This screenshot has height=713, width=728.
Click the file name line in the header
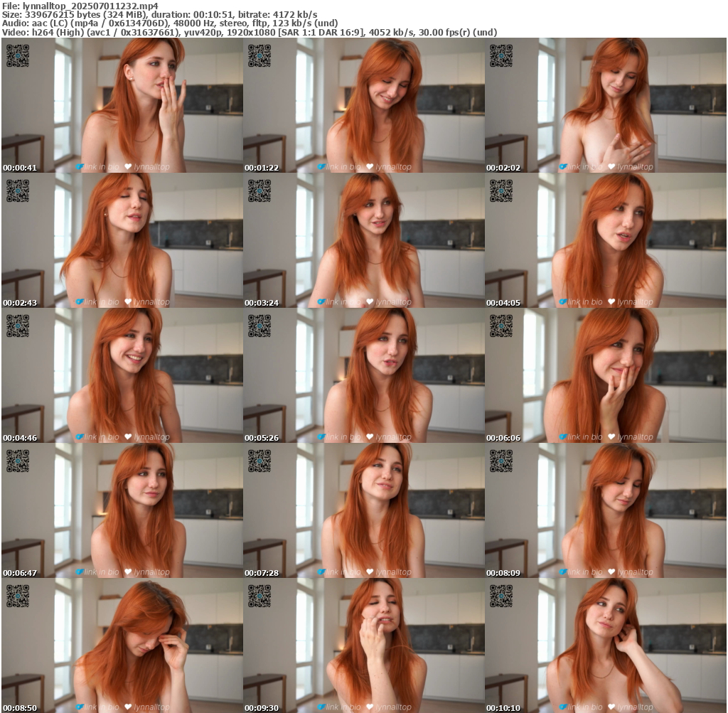click(x=80, y=6)
